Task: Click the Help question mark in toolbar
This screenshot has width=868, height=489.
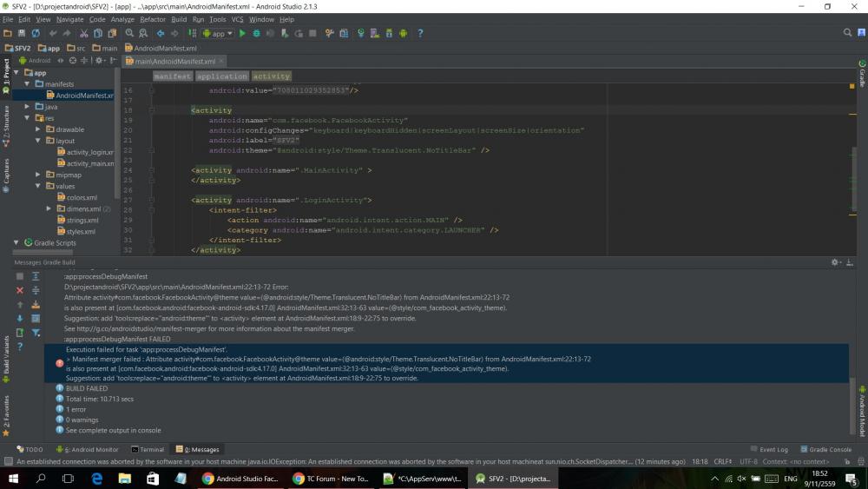Action: (420, 33)
